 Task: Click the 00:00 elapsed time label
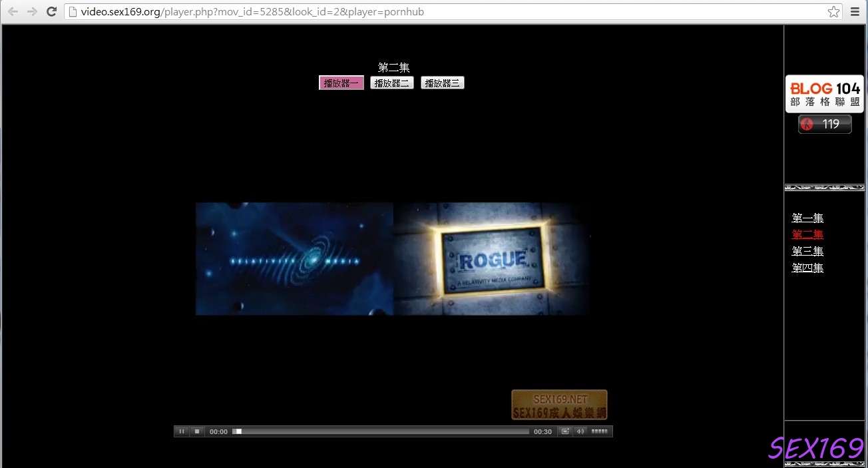tap(218, 431)
